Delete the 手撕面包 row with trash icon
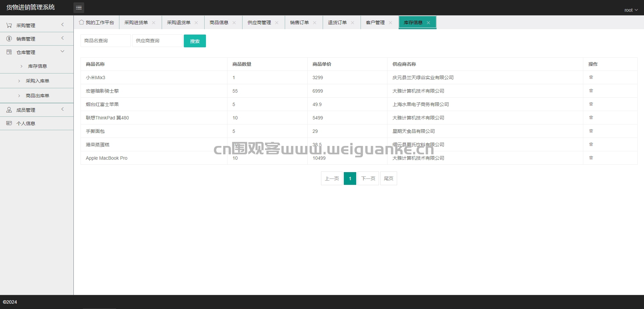644x309 pixels. tap(591, 131)
